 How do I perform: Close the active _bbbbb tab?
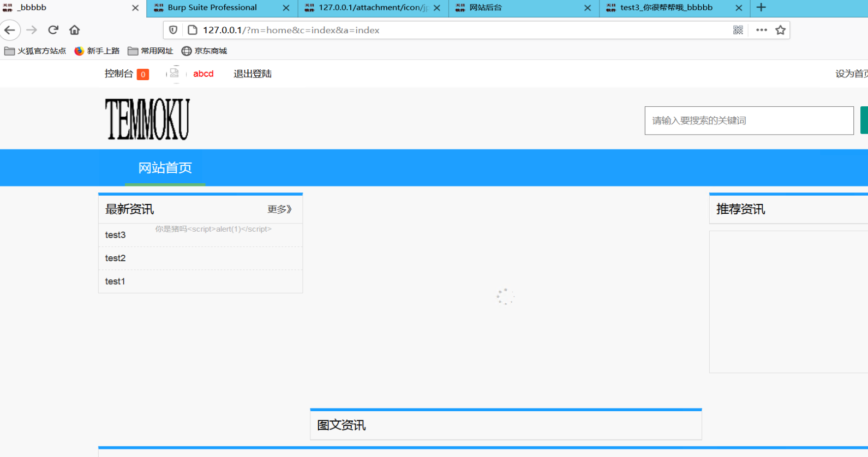(x=135, y=8)
